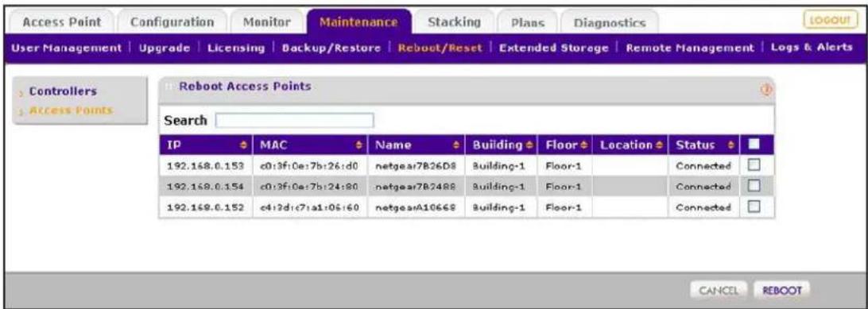Switch to the Configuration tab
Image resolution: width=868 pixels, height=309 pixels.
click(172, 22)
